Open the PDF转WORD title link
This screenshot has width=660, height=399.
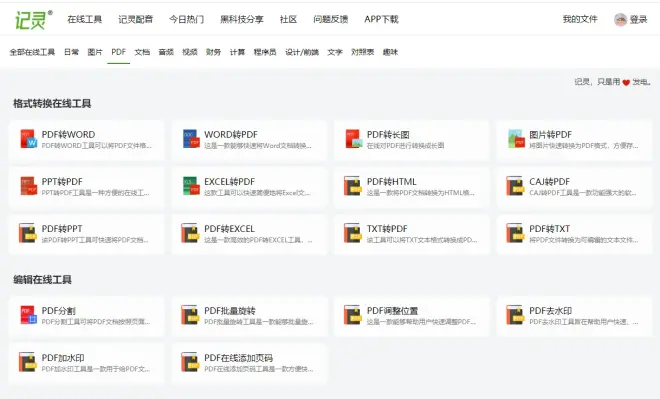tap(68, 135)
